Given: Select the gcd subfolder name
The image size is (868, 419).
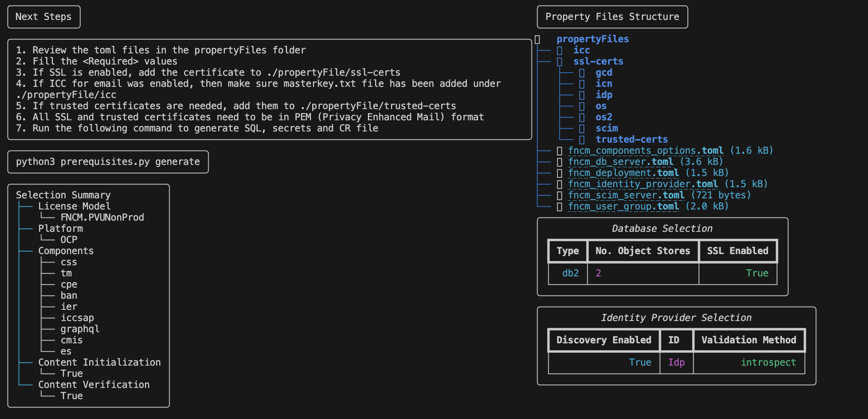Looking at the screenshot, I should click(x=604, y=72).
